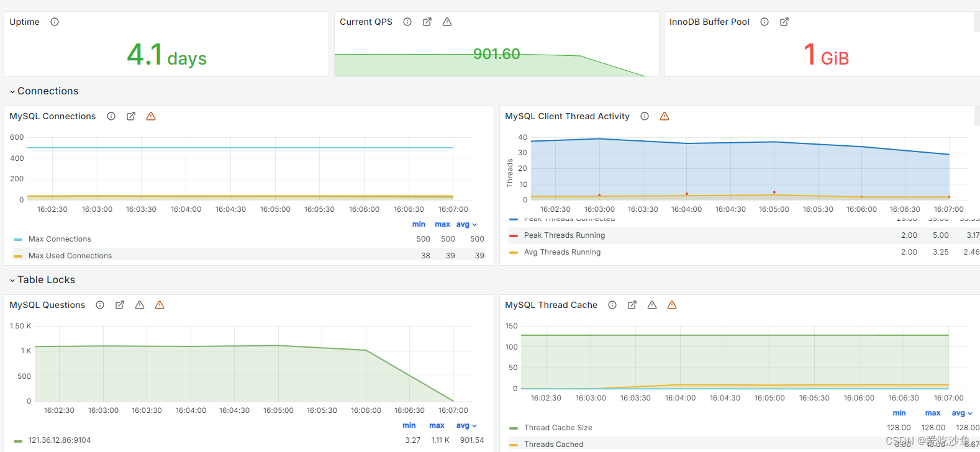Screen dimensions: 980x452
Task: Sort MySQL Thread Cache legend by avg
Action: click(962, 413)
